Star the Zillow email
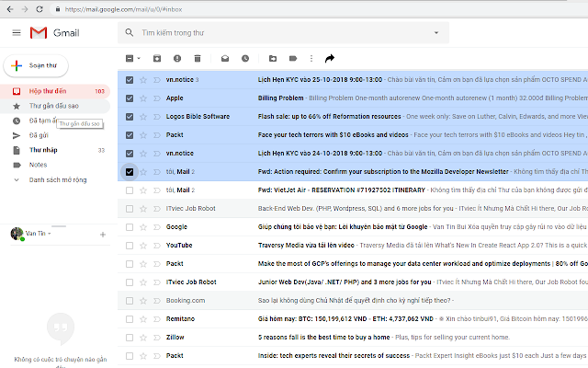588x368 pixels. pyautogui.click(x=143, y=338)
